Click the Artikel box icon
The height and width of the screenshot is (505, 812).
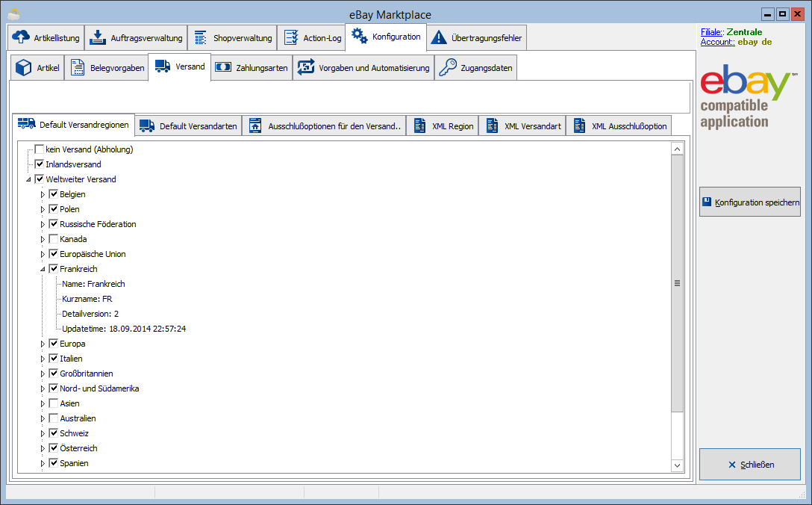click(x=23, y=67)
